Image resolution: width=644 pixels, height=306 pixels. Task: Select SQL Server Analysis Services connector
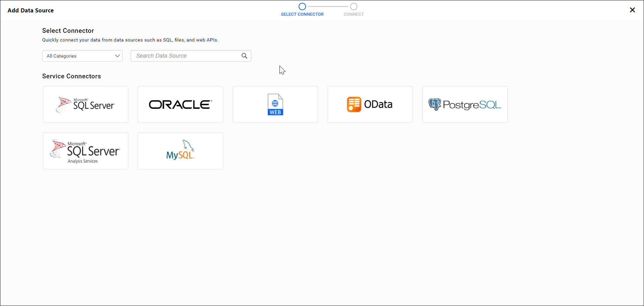pyautogui.click(x=85, y=151)
